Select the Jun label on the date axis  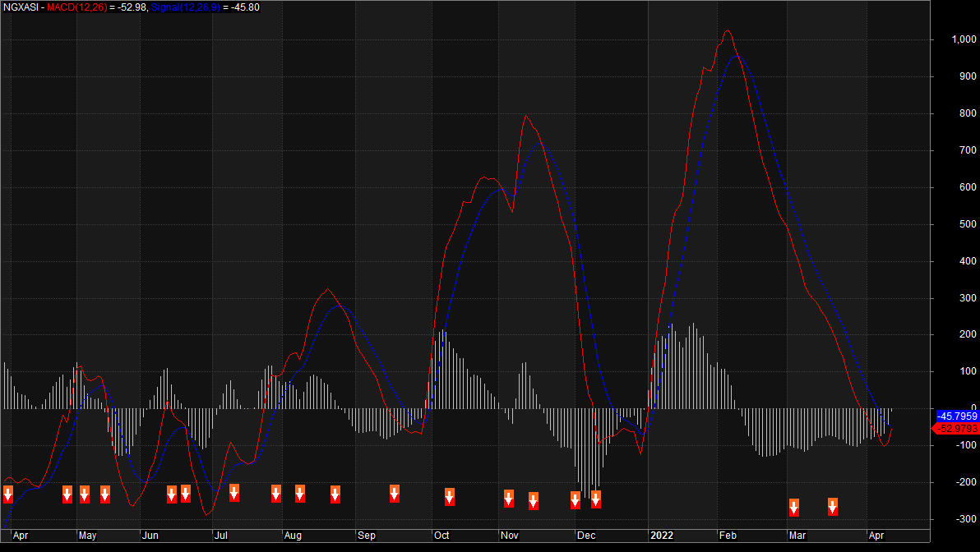150,536
